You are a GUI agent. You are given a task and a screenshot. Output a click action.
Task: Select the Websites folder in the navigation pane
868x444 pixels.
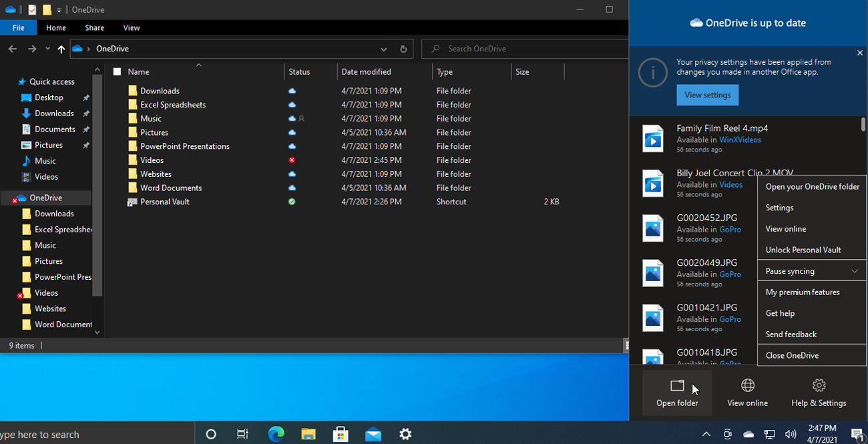pyautogui.click(x=51, y=308)
